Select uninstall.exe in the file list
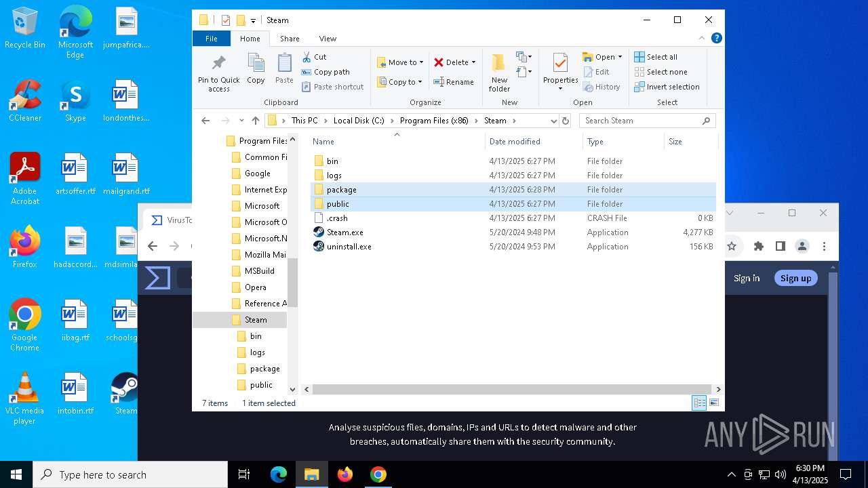868x488 pixels. 513,247
